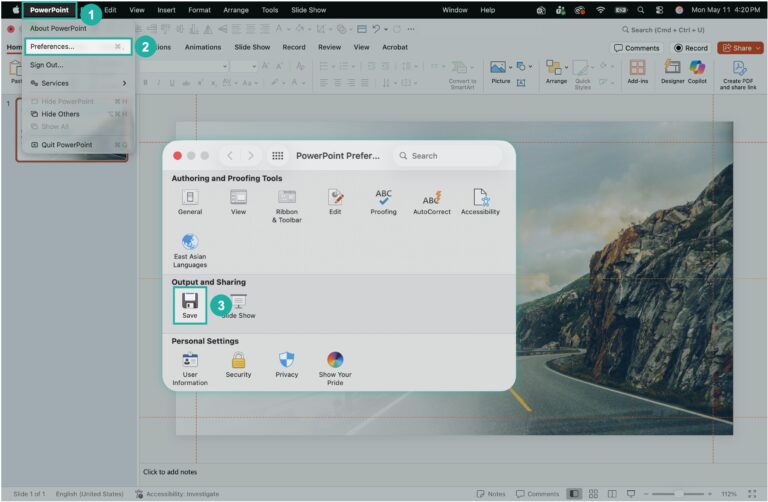
Task: Open Add-ins from the ribbon
Action: click(x=637, y=72)
